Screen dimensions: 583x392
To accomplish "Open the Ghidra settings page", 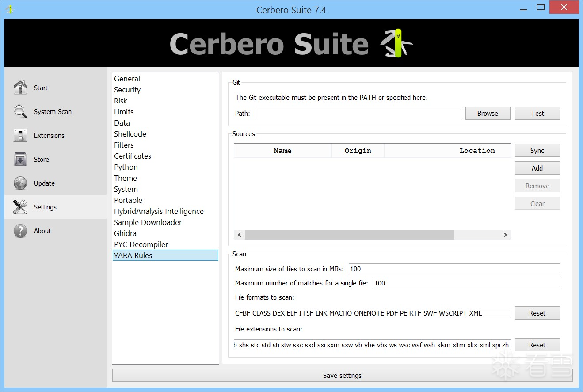I will (x=165, y=233).
